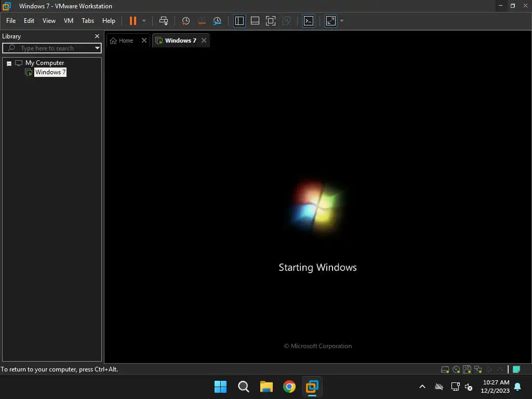Toggle the console view button

(309, 21)
